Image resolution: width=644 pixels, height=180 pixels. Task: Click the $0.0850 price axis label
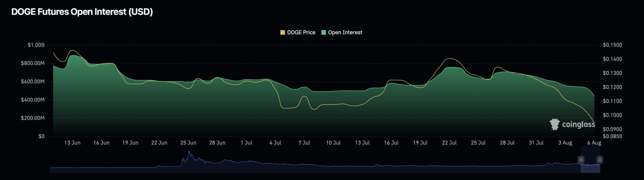point(612,136)
